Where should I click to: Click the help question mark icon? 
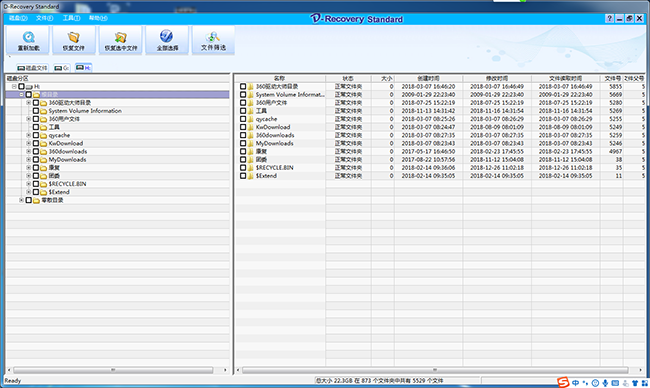(x=609, y=18)
